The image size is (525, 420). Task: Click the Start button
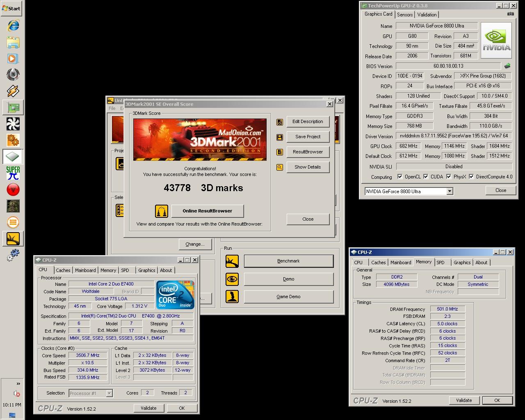(x=11, y=8)
